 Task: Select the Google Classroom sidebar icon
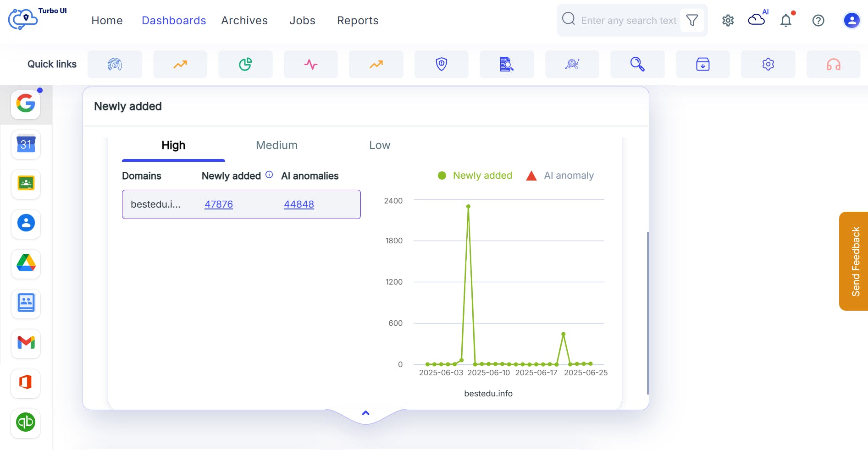point(26,184)
